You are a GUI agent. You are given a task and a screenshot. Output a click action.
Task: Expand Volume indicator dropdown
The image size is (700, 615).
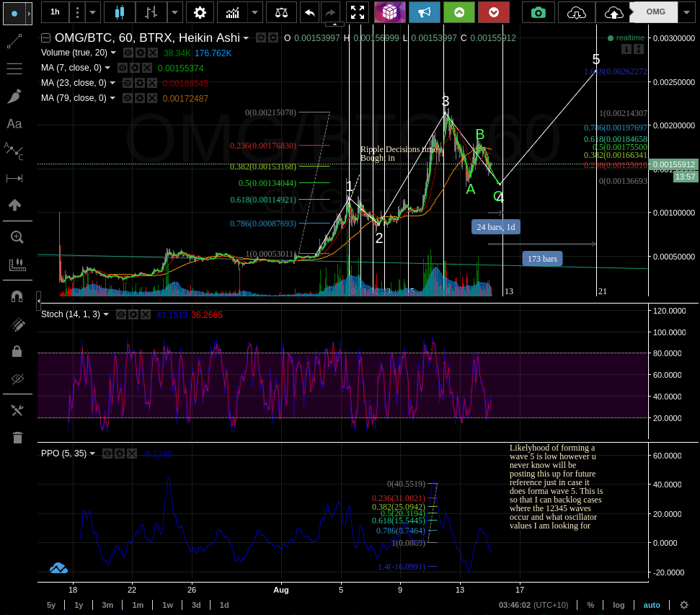(113, 53)
